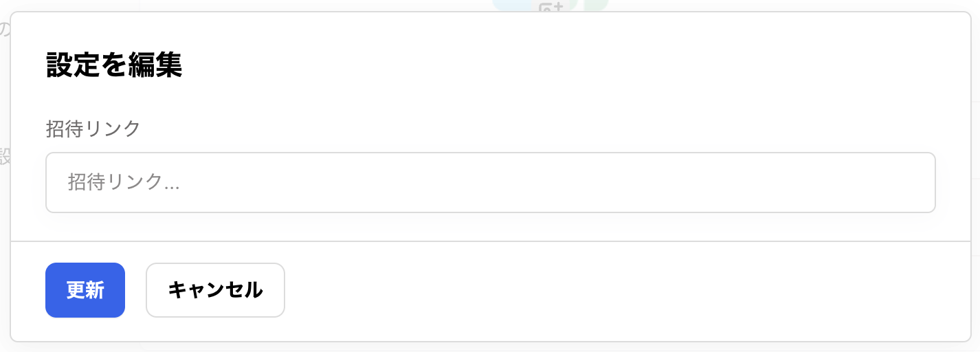The width and height of the screenshot is (980, 352).
Task: Click the light blue pill behind the dialog
Action: click(512, 5)
